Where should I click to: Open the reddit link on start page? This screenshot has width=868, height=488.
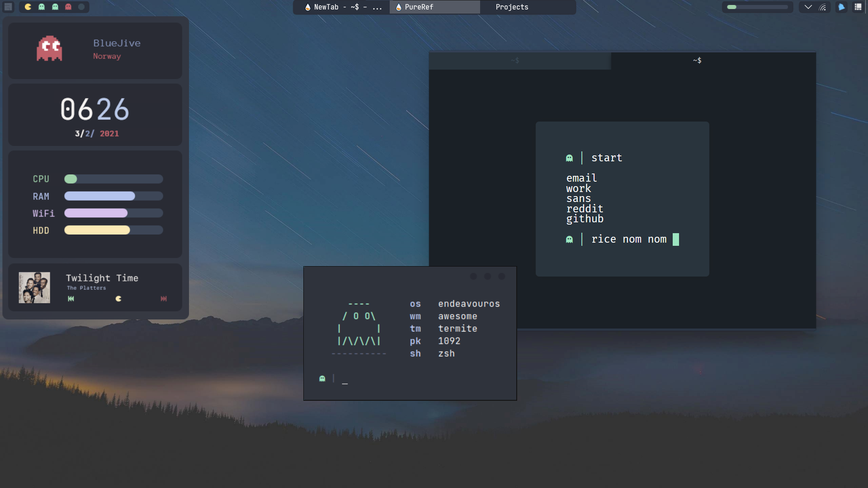[585, 209]
